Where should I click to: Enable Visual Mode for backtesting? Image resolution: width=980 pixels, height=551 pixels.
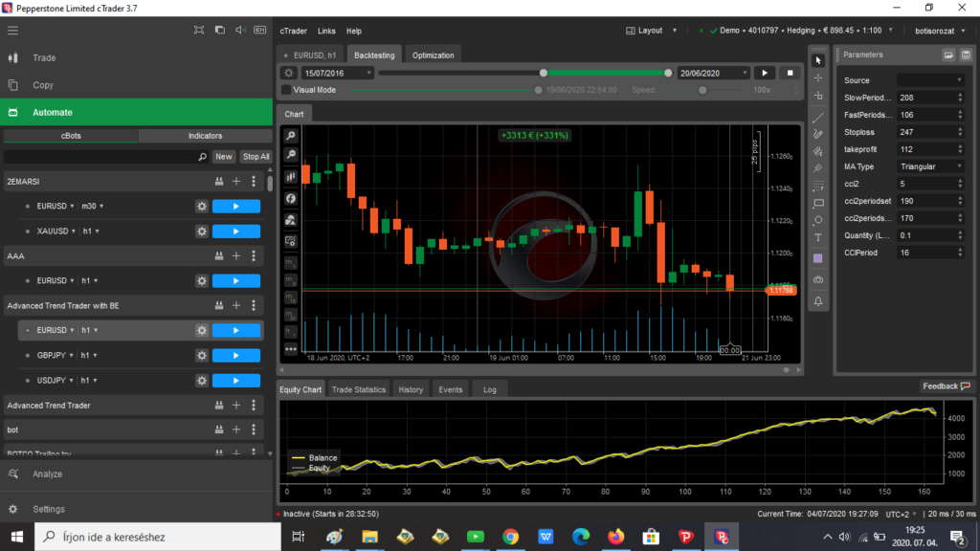284,89
